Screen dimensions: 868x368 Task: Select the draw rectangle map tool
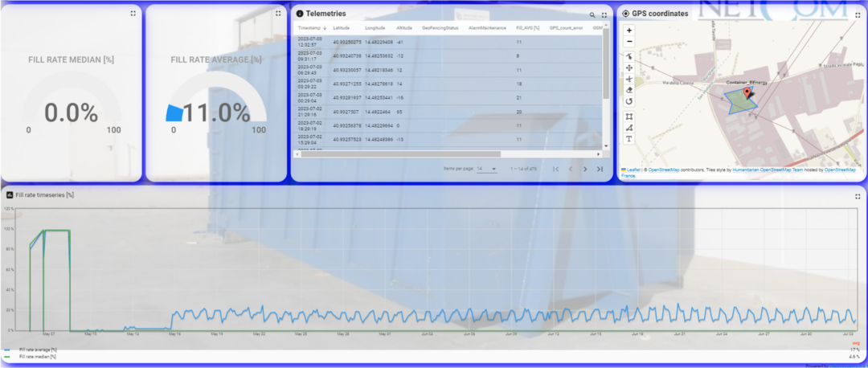pyautogui.click(x=628, y=117)
